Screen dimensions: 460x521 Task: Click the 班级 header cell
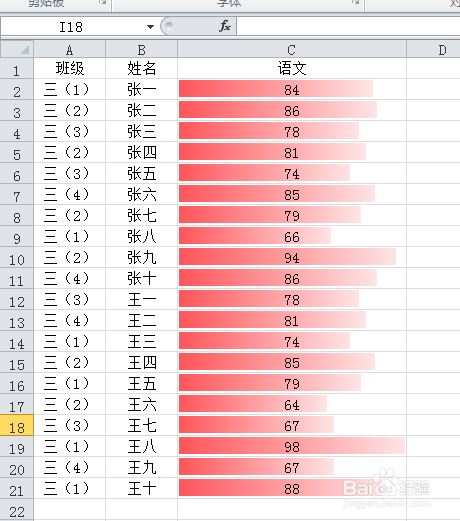[70, 69]
